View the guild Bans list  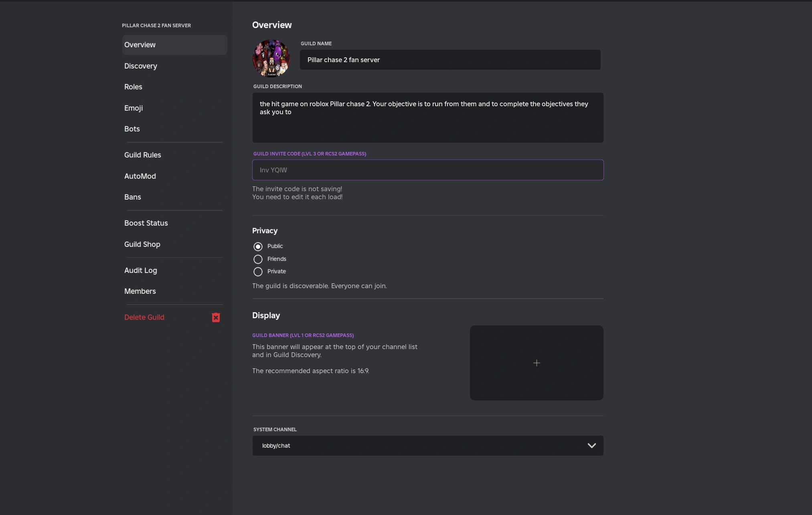(132, 197)
